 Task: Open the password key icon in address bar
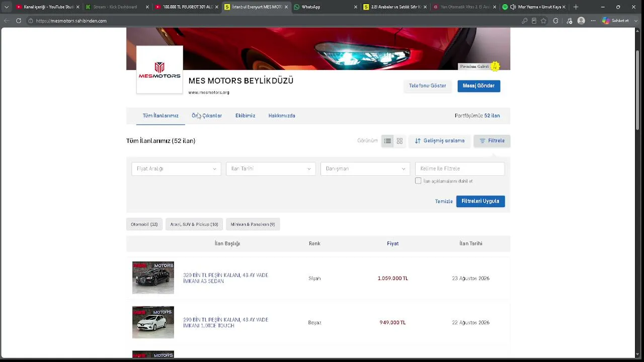[525, 21]
